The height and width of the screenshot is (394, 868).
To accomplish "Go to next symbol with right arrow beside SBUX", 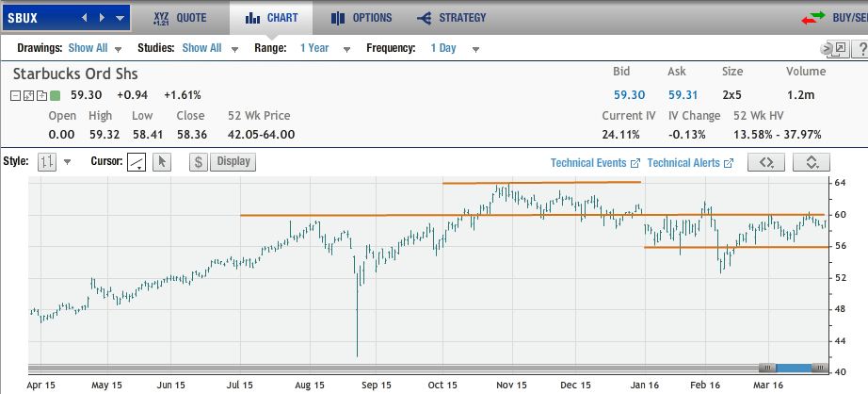I will coord(102,18).
